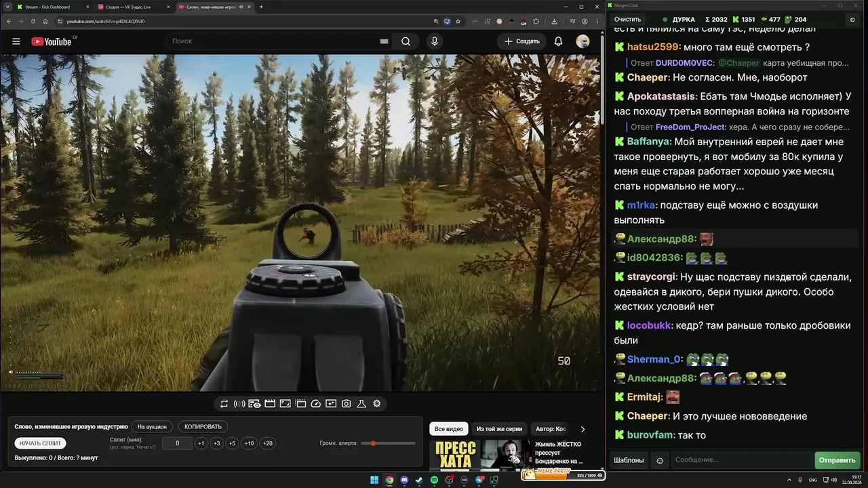Open the on-screen keyboard in search box

[x=384, y=41]
